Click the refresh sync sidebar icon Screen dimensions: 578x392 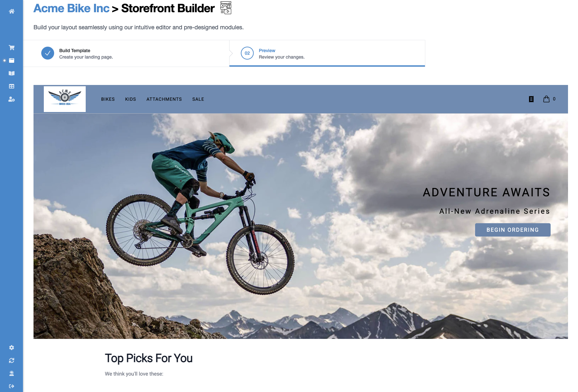tap(12, 360)
